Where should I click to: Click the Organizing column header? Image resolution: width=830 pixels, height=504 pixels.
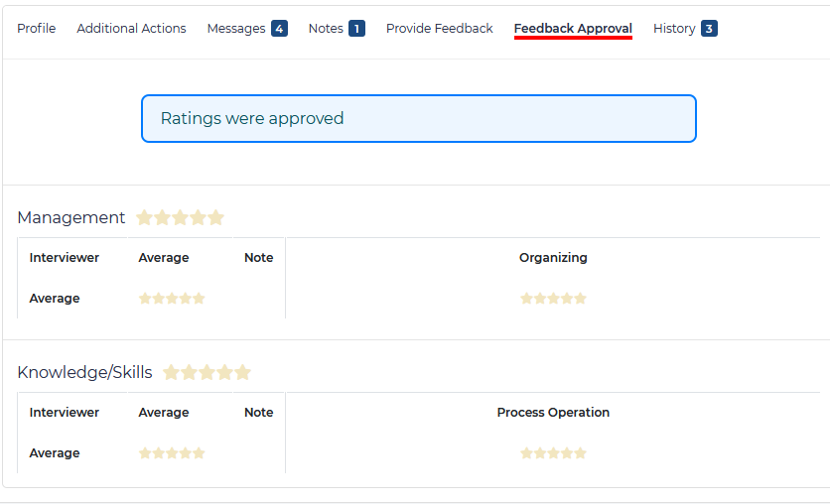click(x=553, y=258)
